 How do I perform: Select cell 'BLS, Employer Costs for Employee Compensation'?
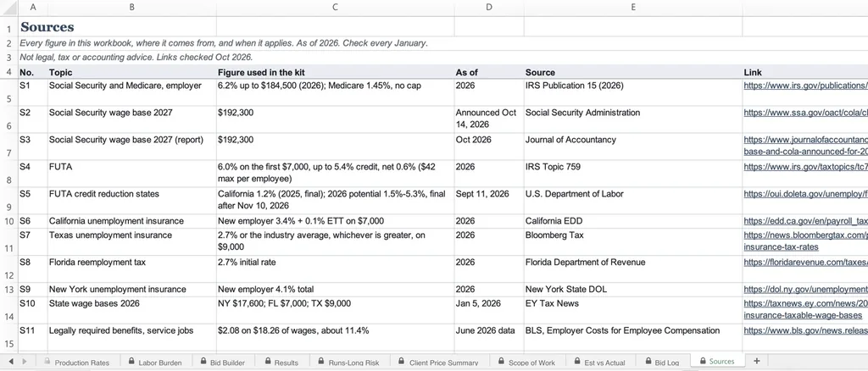tap(632, 337)
